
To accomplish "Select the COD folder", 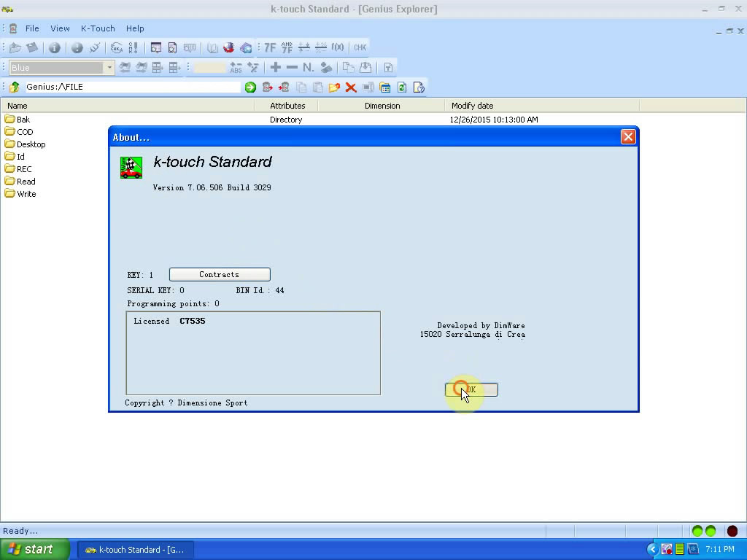I will coord(19,132).
